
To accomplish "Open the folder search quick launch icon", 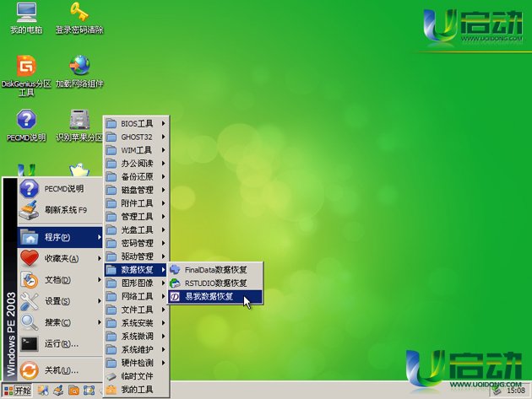I will tap(73, 391).
